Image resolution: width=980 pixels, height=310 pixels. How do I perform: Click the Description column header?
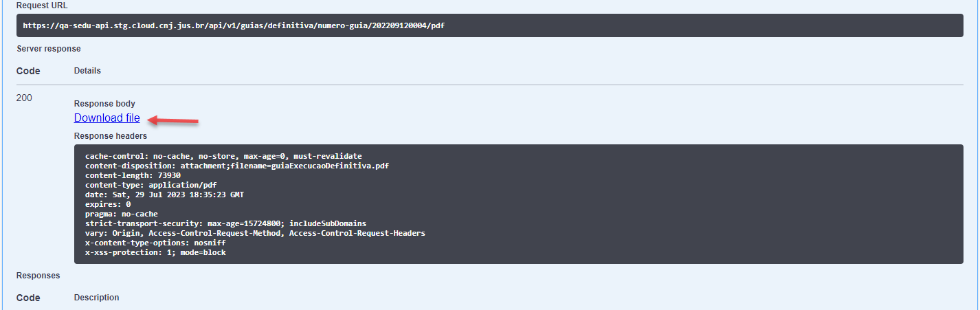tap(96, 298)
